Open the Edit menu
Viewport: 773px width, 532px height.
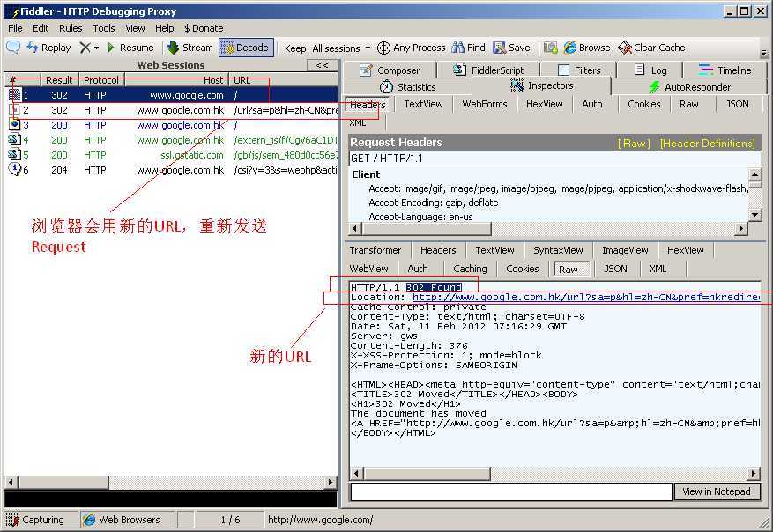coord(41,28)
